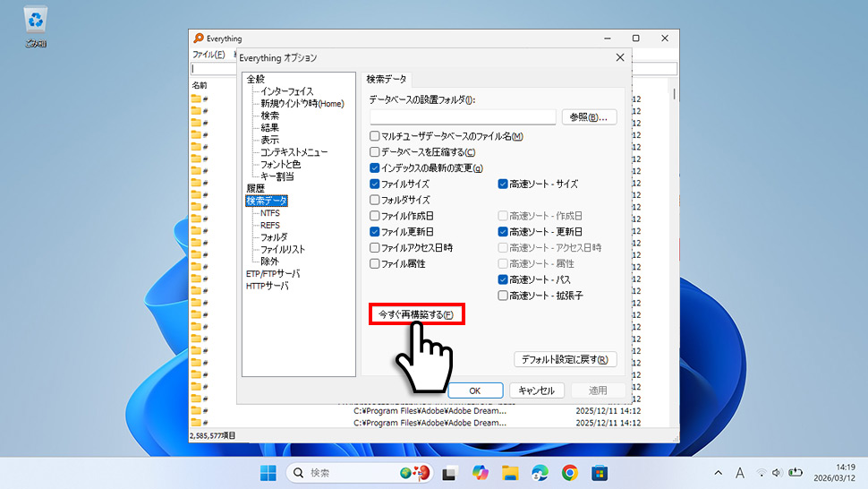Toggle マルチユーザデータベースのファイル名 checkbox
The height and width of the screenshot is (489, 868).
point(375,136)
